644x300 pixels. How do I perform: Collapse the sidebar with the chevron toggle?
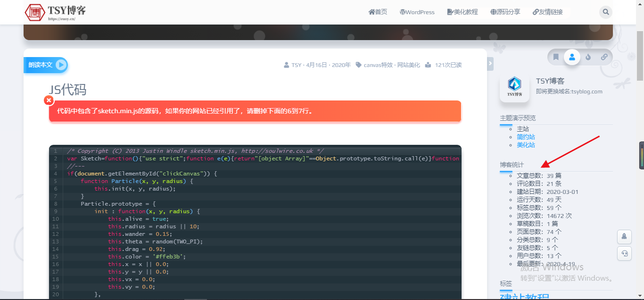490,63
